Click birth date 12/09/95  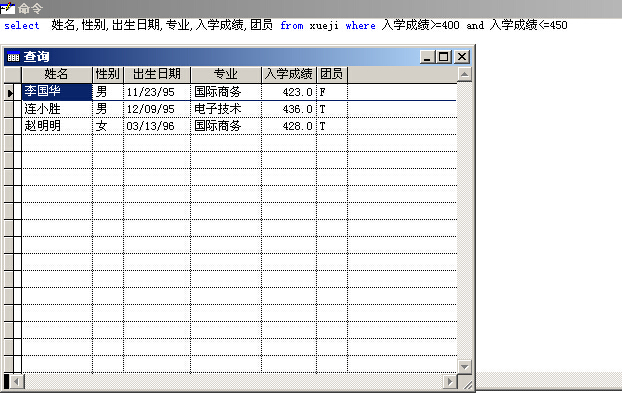(x=157, y=109)
